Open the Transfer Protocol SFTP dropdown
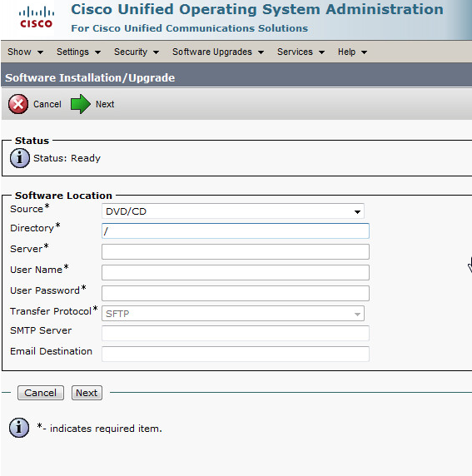This screenshot has height=476, width=472. tap(233, 314)
